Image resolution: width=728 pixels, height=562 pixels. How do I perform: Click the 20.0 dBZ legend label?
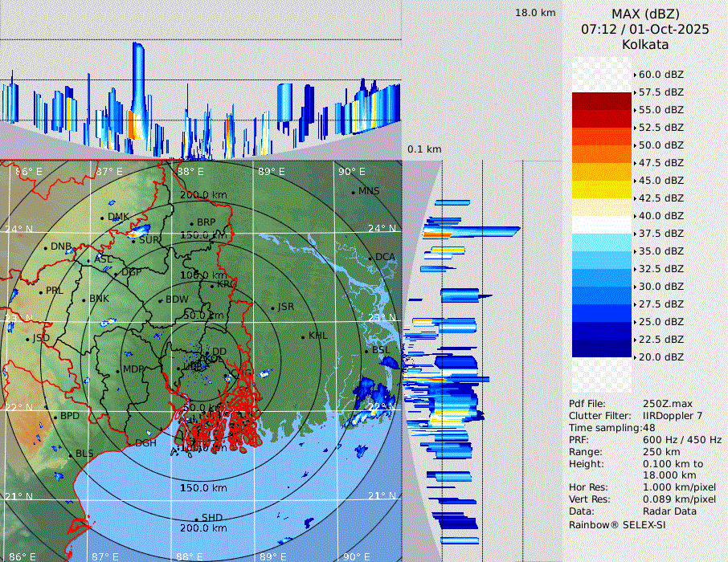click(x=661, y=357)
